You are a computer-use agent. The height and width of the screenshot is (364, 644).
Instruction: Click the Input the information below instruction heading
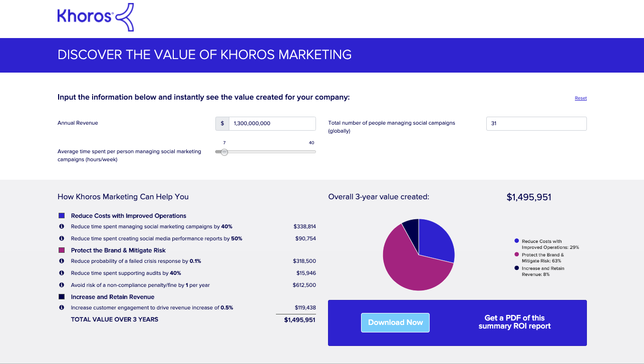click(204, 97)
